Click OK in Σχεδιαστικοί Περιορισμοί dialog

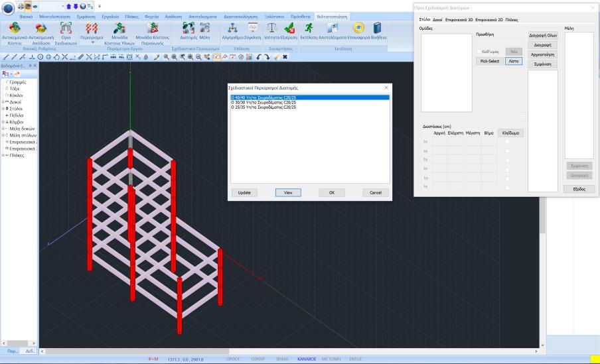[332, 193]
